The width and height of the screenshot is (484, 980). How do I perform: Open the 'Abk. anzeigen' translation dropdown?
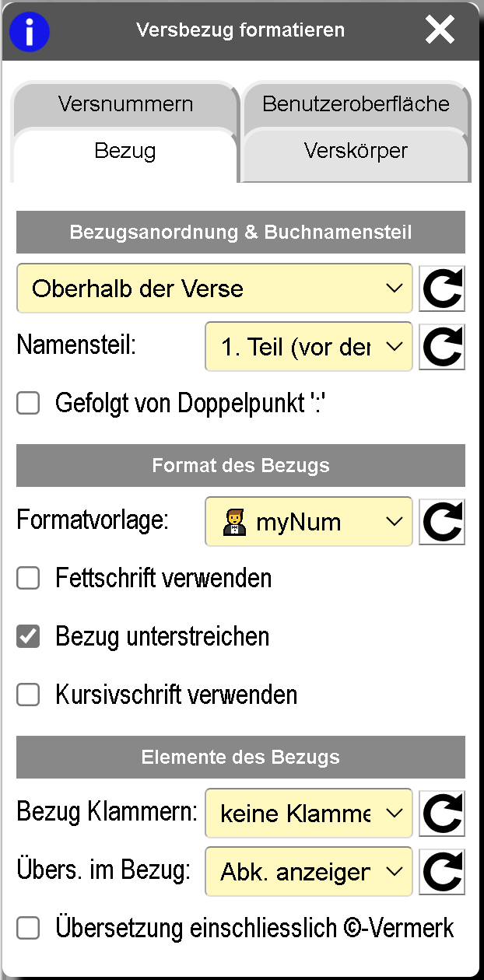coord(308,872)
